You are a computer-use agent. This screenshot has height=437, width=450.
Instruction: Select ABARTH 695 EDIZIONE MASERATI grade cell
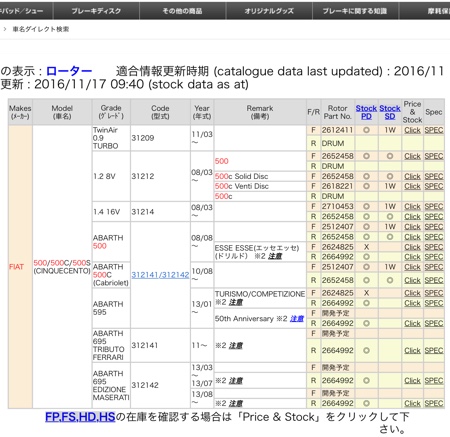click(x=111, y=385)
